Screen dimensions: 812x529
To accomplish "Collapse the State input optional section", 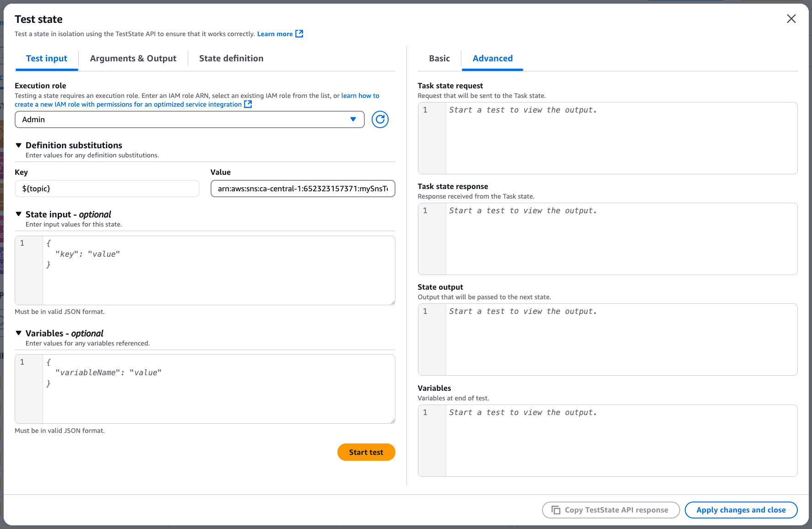I will click(19, 214).
